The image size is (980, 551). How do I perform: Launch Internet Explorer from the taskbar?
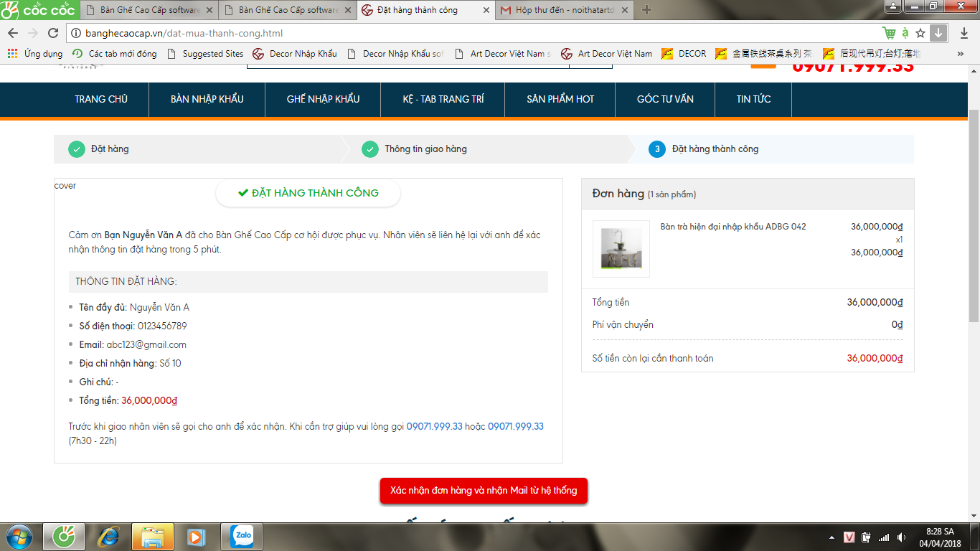[x=109, y=537]
